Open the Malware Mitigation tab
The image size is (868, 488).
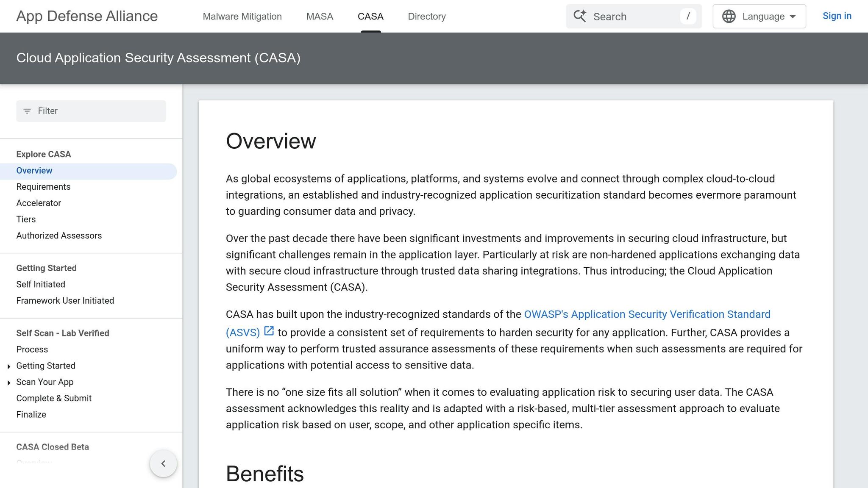(242, 17)
